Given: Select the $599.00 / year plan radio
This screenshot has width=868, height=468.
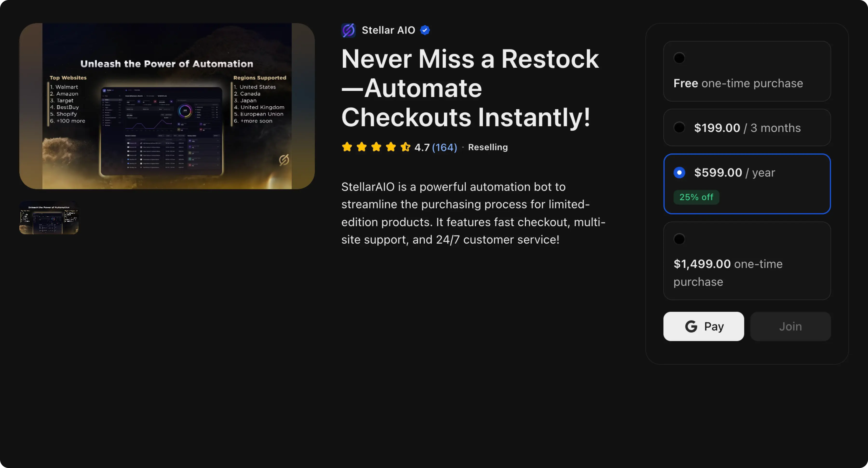Looking at the screenshot, I should pos(679,172).
